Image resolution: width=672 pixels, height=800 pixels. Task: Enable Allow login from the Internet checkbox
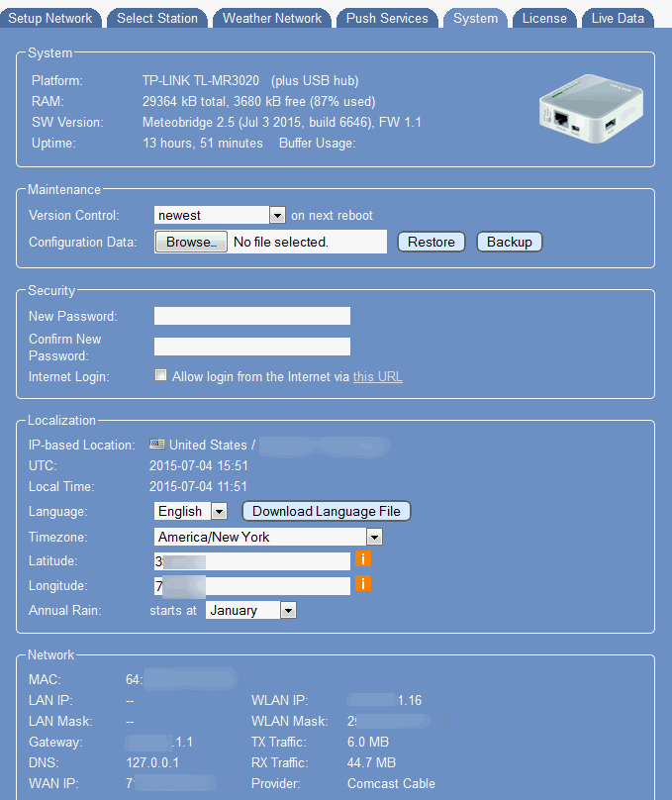(160, 376)
